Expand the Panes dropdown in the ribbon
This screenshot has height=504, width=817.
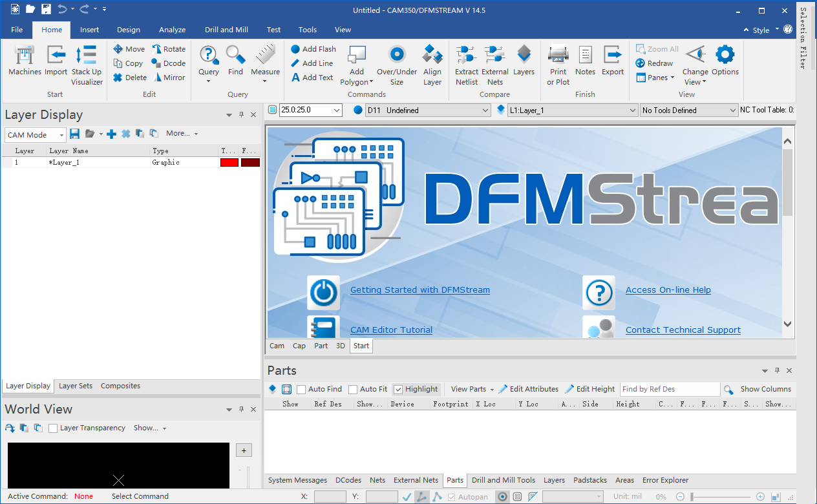click(x=655, y=78)
